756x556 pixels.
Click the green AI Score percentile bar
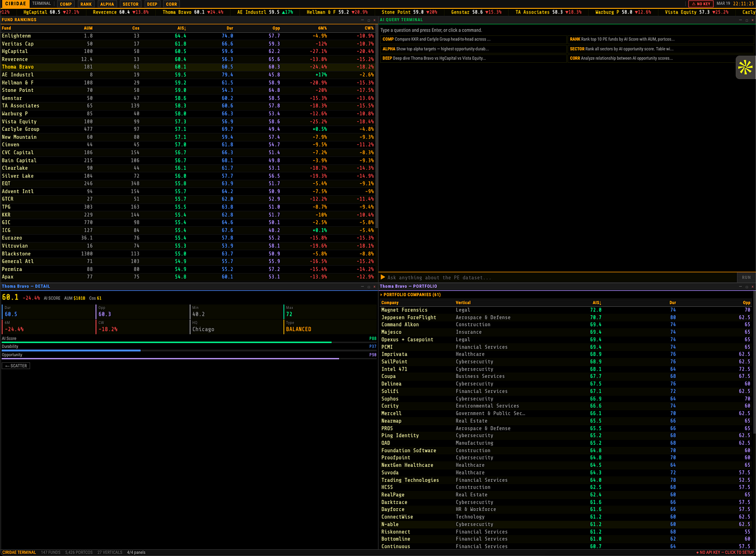pyautogui.click(x=166, y=342)
